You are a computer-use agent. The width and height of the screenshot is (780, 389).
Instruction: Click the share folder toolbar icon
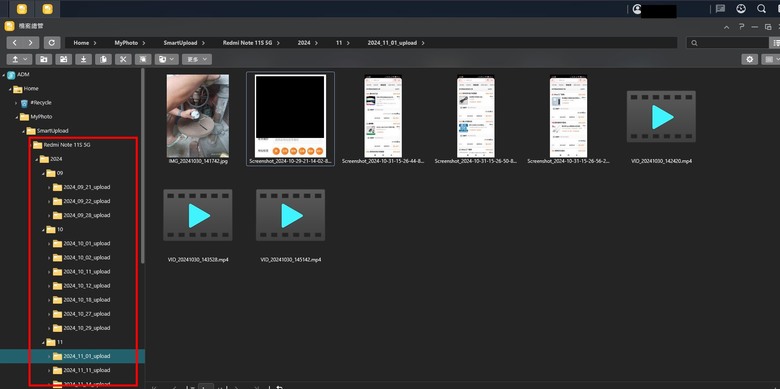pyautogui.click(x=64, y=59)
